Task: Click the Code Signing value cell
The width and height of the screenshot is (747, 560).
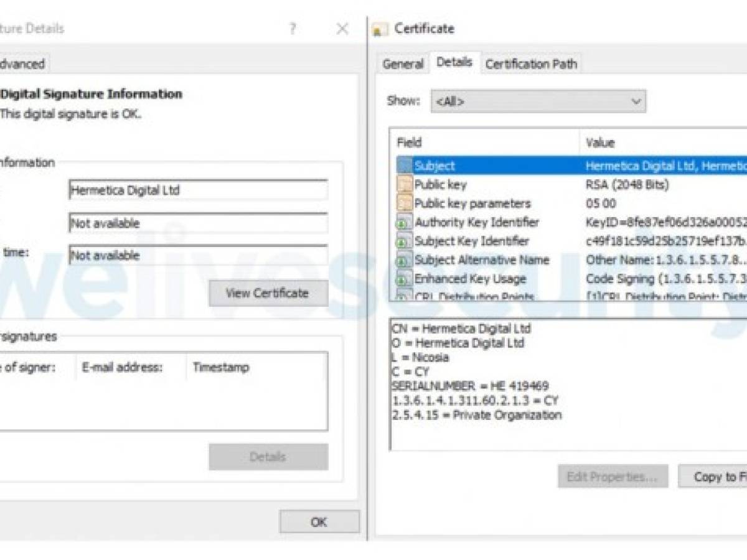Action: tap(666, 278)
